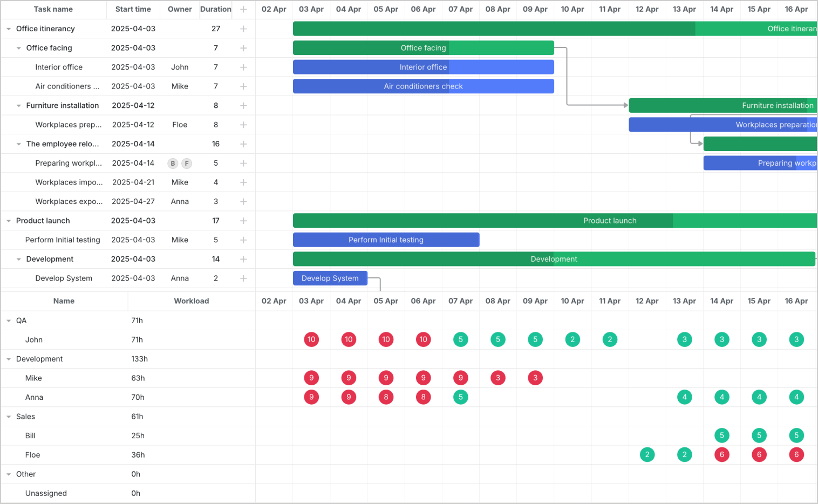Click the Perform Initial testing bar in the timeline
The width and height of the screenshot is (818, 504).
[x=386, y=240]
